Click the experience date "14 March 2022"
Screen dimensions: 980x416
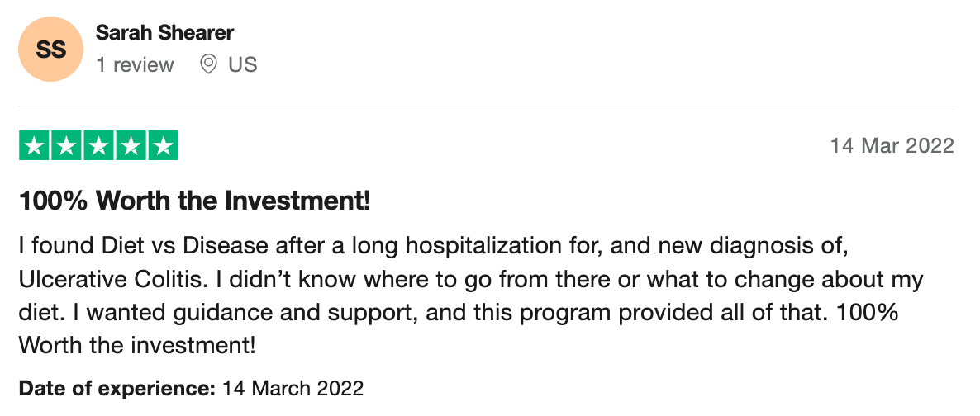click(x=293, y=388)
